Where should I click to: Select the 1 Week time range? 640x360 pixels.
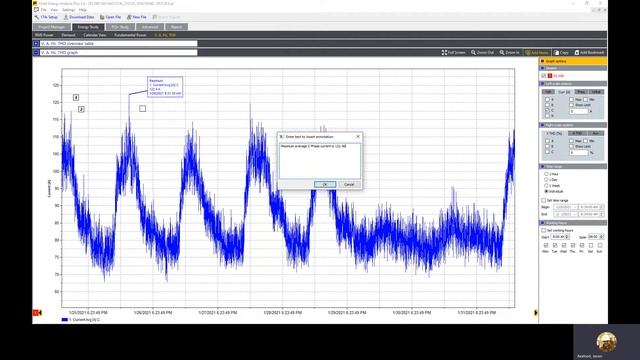coord(546,185)
